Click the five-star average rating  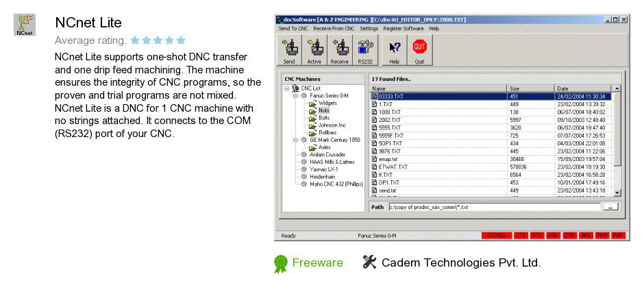158,40
